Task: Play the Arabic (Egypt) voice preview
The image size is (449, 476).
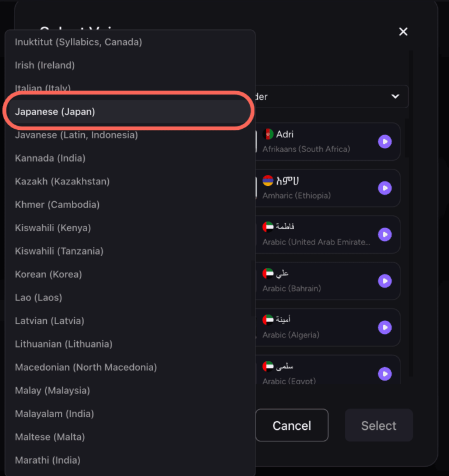Action: coord(384,374)
